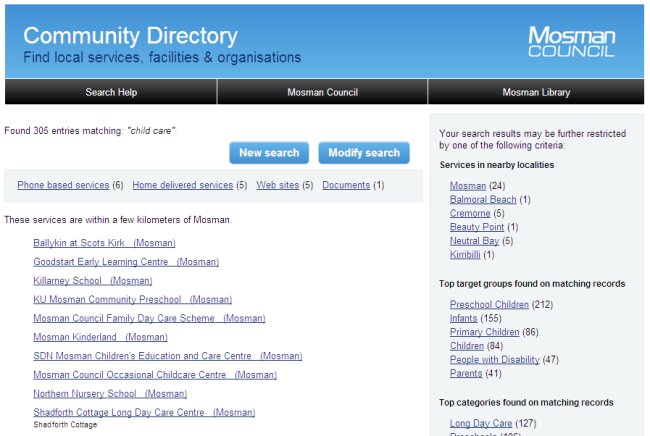650x436 pixels.
Task: Restrict results to Kirribilli
Action: [465, 254]
